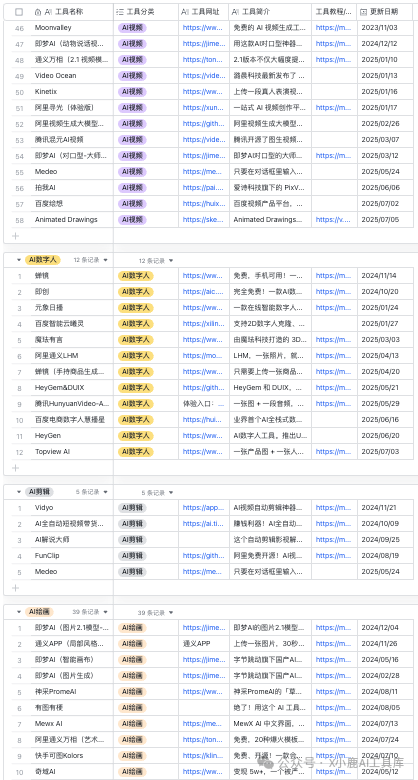Click the AI视频 tag in the Kinetix row
The height and width of the screenshot is (780, 418).
coord(132,92)
